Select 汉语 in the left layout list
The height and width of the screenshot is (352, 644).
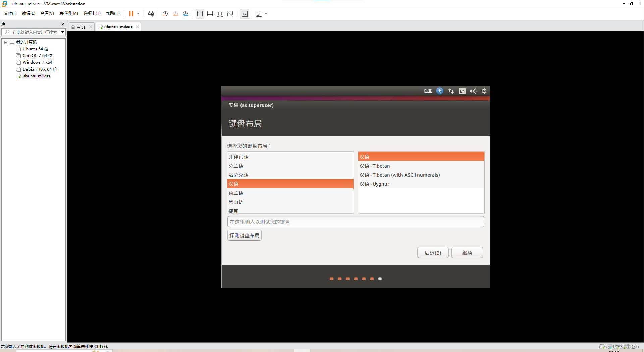point(290,184)
